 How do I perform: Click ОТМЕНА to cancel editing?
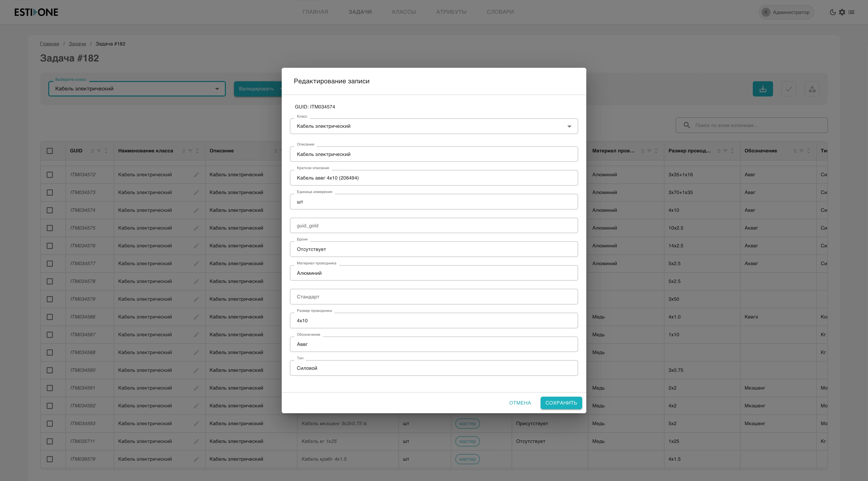click(x=520, y=403)
